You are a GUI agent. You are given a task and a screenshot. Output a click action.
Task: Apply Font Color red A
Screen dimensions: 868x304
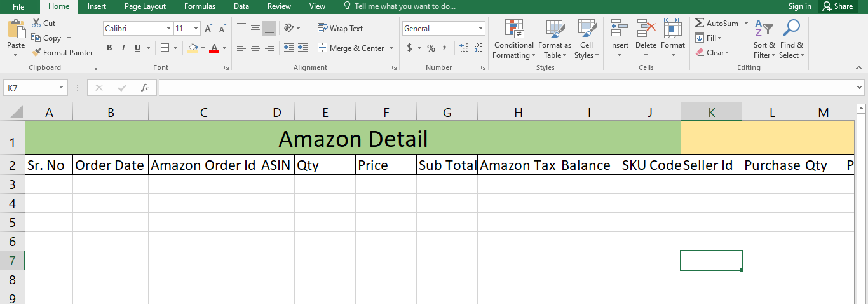[214, 48]
